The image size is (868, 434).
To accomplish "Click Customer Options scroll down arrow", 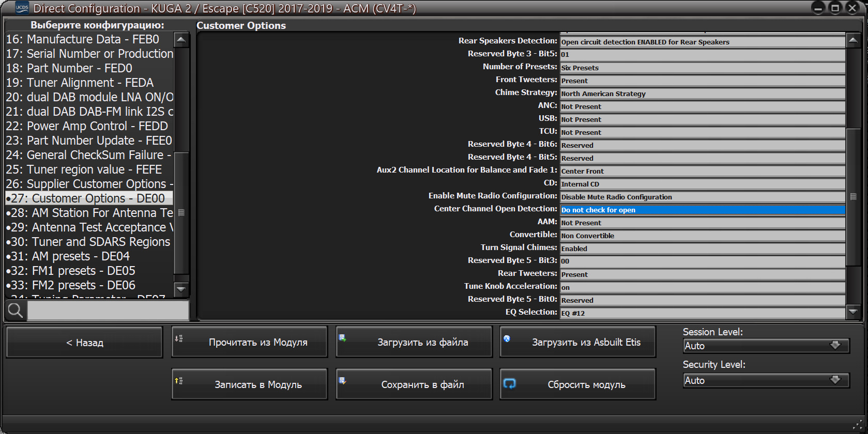I will click(x=853, y=311).
